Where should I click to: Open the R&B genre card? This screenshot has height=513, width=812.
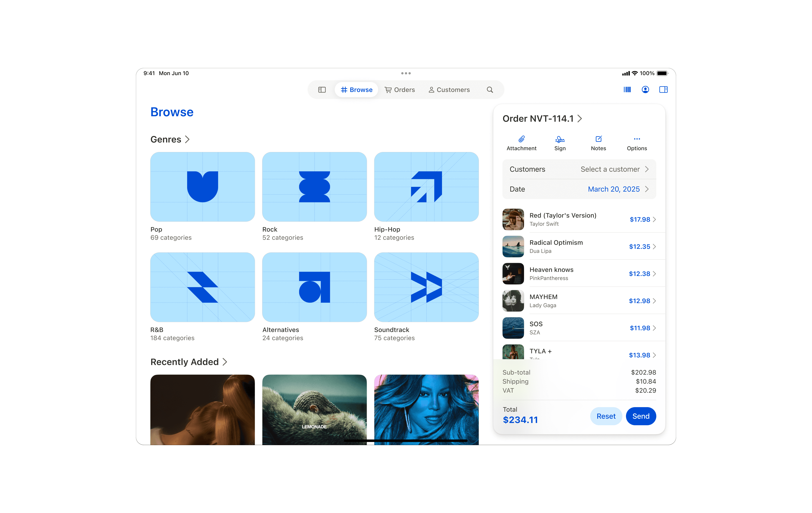202,287
